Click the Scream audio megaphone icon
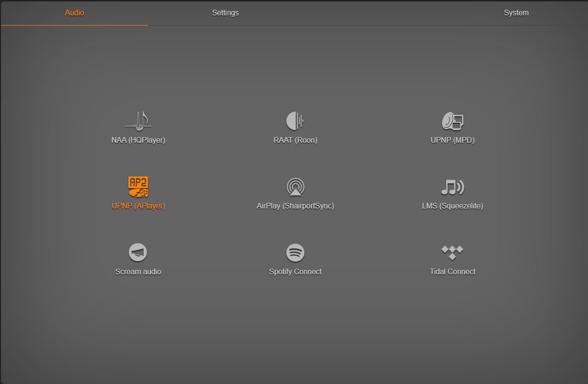The height and width of the screenshot is (384, 588). click(x=138, y=252)
